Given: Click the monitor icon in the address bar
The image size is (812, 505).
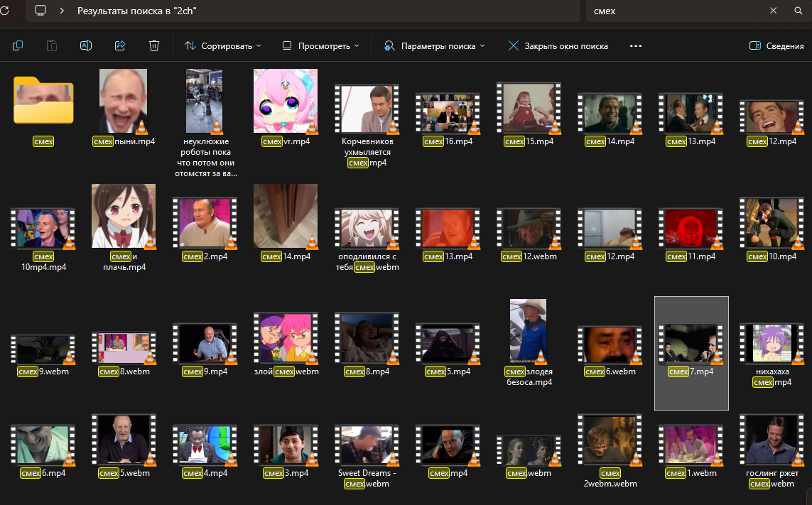Looking at the screenshot, I should [x=40, y=11].
